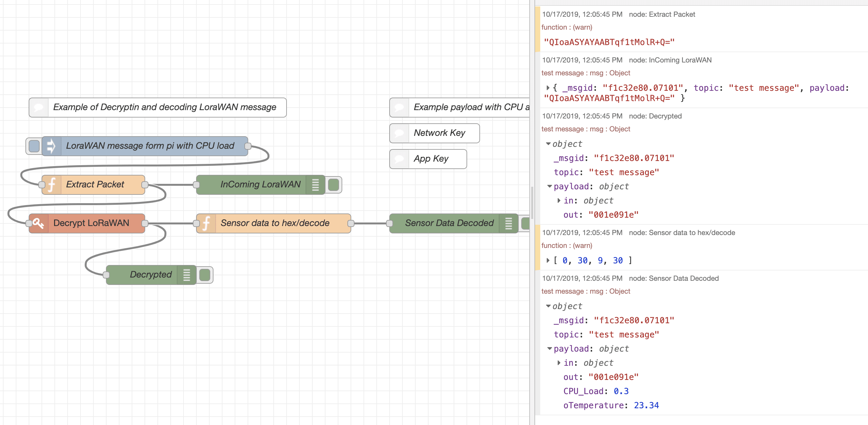The image size is (868, 425).
Task: Click the debug list icon on InComing LoraWAN node
Action: coord(315,184)
